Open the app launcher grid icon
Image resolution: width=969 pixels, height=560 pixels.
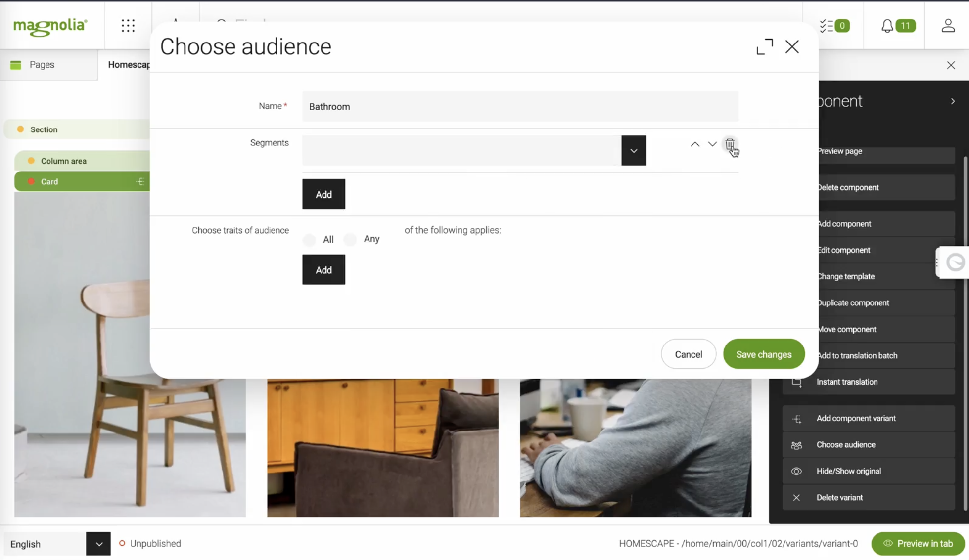tap(128, 26)
